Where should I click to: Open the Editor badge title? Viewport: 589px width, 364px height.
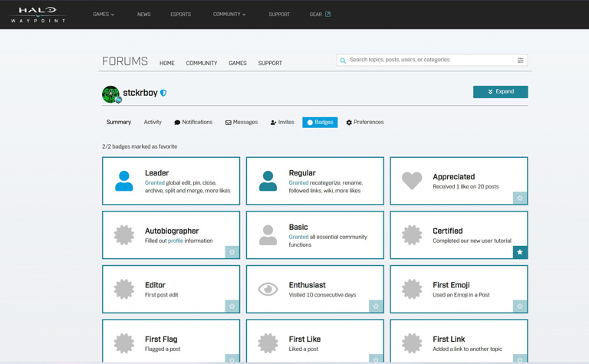click(x=155, y=285)
